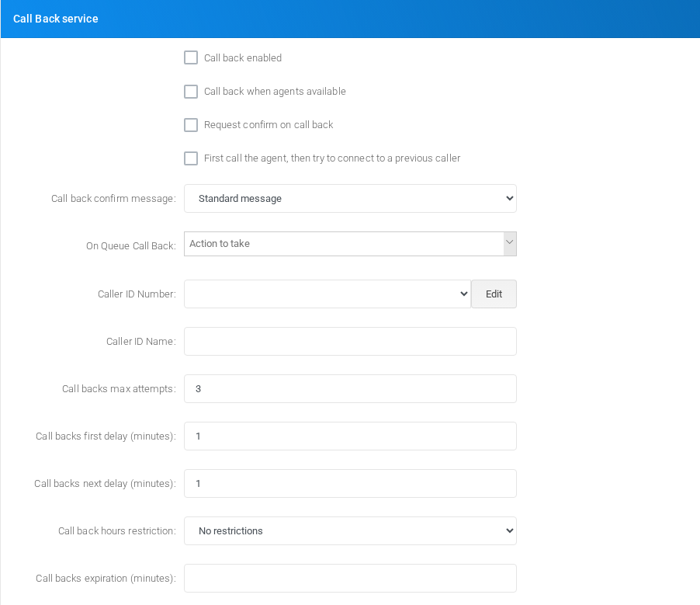This screenshot has width=700, height=605.
Task: Toggle Call back when agents available
Action: 191,91
